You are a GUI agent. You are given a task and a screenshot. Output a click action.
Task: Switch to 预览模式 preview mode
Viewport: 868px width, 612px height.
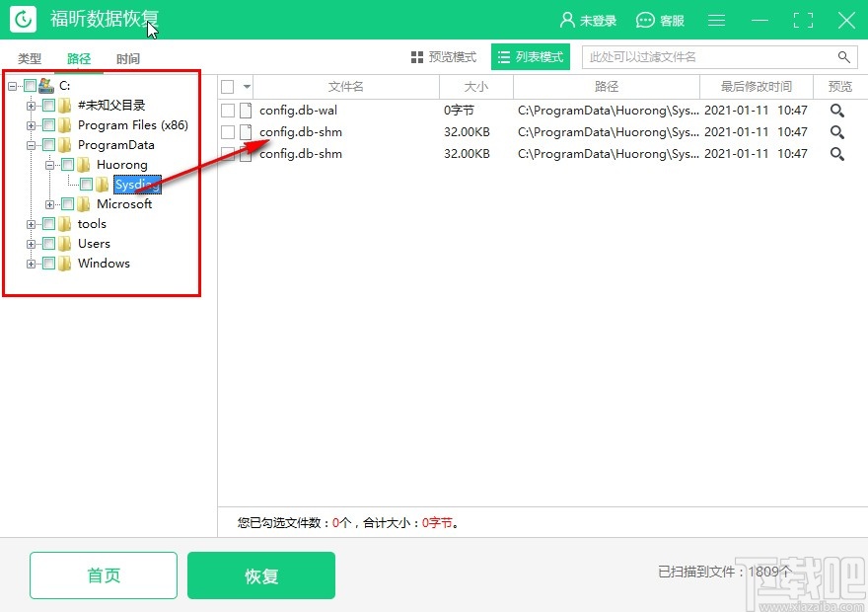(x=444, y=57)
